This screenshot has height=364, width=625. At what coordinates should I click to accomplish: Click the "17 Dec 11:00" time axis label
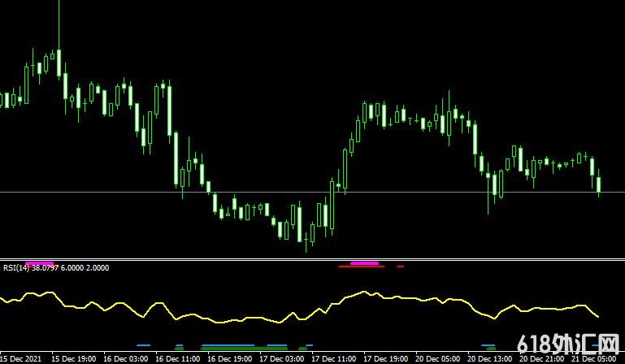(x=334, y=359)
